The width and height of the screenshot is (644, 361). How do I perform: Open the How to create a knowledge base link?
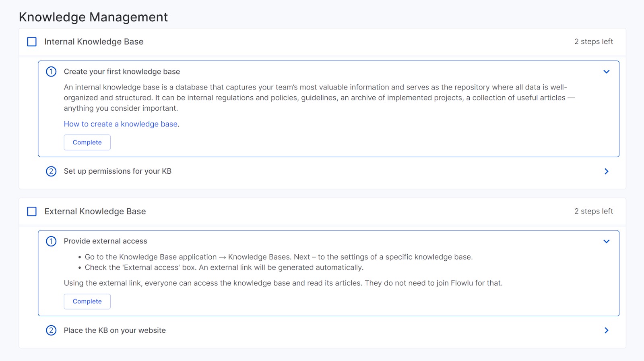pos(120,124)
